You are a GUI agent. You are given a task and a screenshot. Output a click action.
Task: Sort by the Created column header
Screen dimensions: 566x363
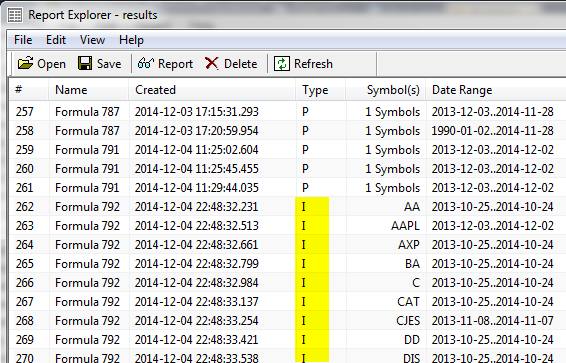[212, 89]
